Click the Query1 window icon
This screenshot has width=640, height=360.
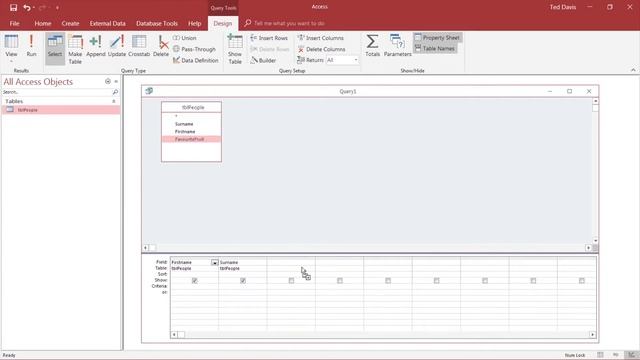pyautogui.click(x=149, y=91)
